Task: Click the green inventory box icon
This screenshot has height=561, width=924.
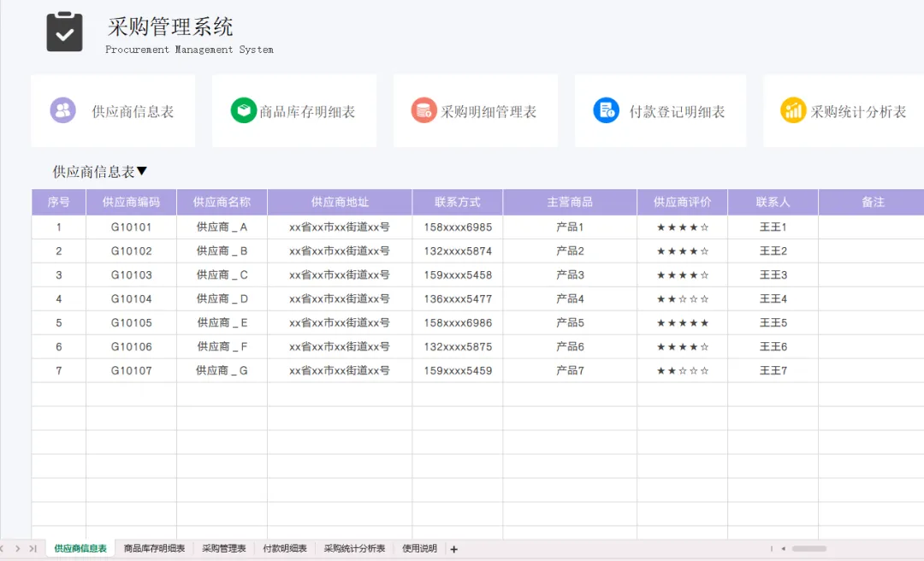Action: pos(243,110)
